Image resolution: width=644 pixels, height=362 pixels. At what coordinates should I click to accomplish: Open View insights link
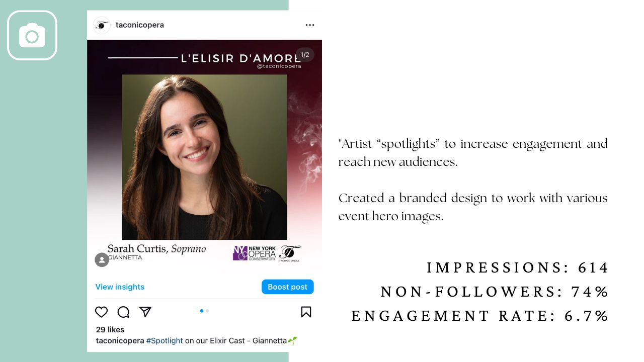(120, 287)
